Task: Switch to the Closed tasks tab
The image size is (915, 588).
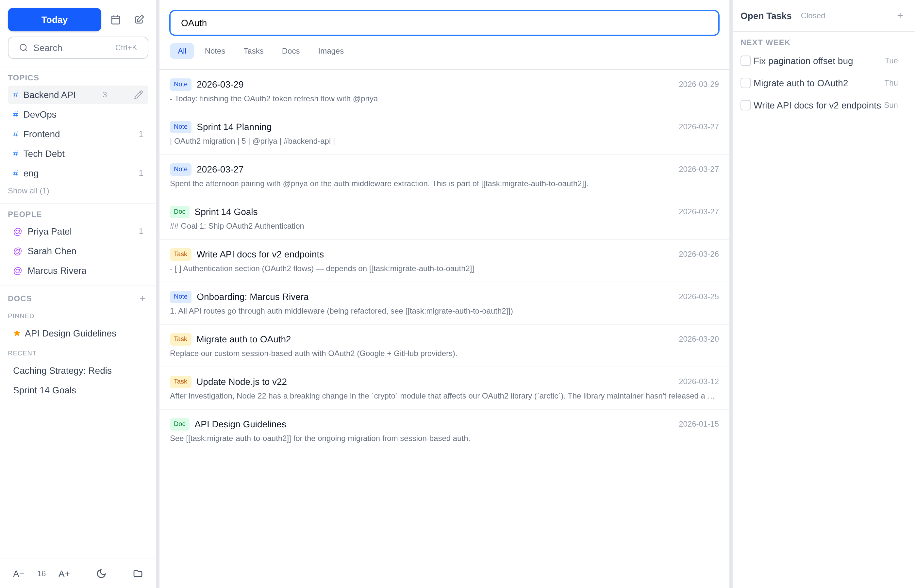Action: [x=813, y=16]
